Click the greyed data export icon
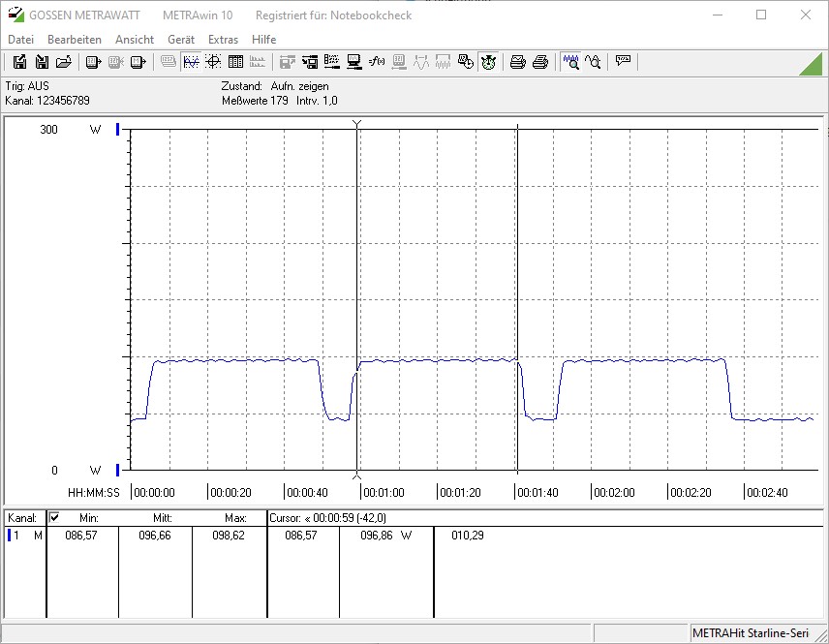The width and height of the screenshot is (829, 644). (287, 62)
